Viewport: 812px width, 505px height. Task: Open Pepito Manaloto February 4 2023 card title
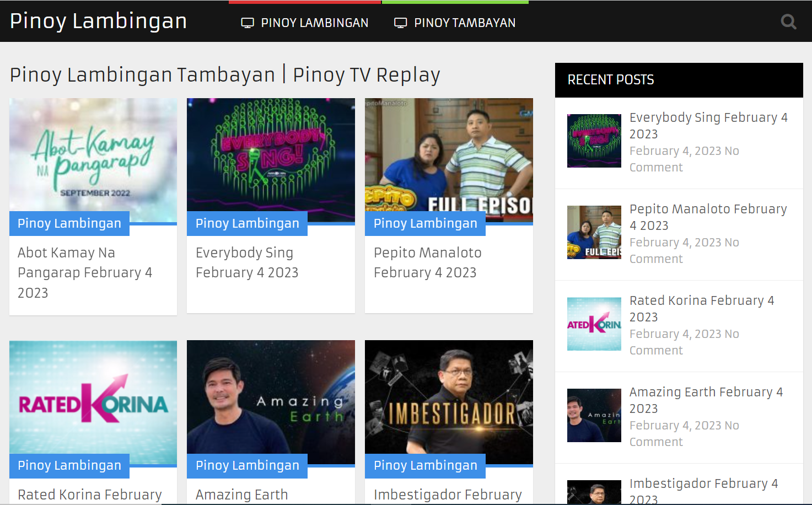[x=428, y=262]
